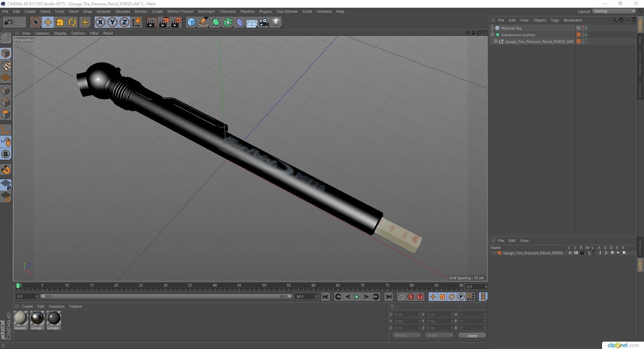Image resolution: width=644 pixels, height=349 pixels.
Task: Expand the Gauge_Tire_Pressure_Pencil_PGP20_GRP tree item
Action: (x=496, y=42)
